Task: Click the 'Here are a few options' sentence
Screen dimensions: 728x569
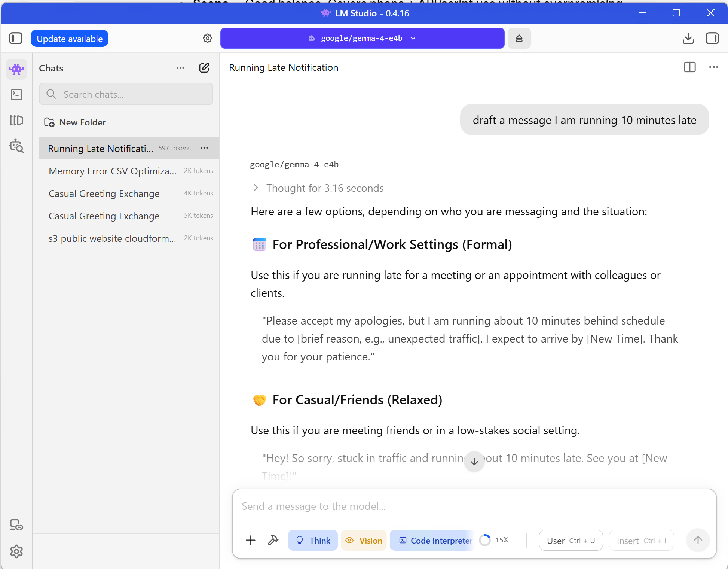Action: click(449, 212)
